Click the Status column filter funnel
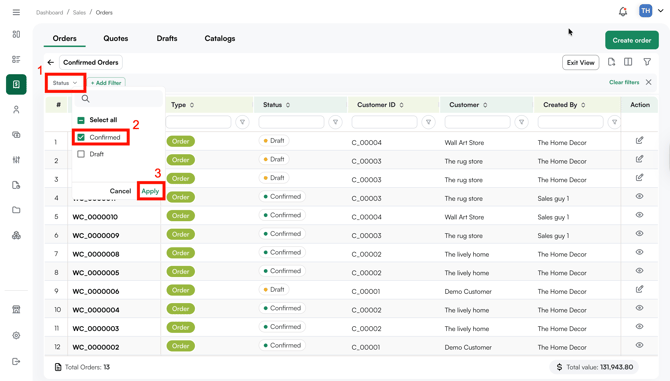670x381 pixels. coord(335,122)
